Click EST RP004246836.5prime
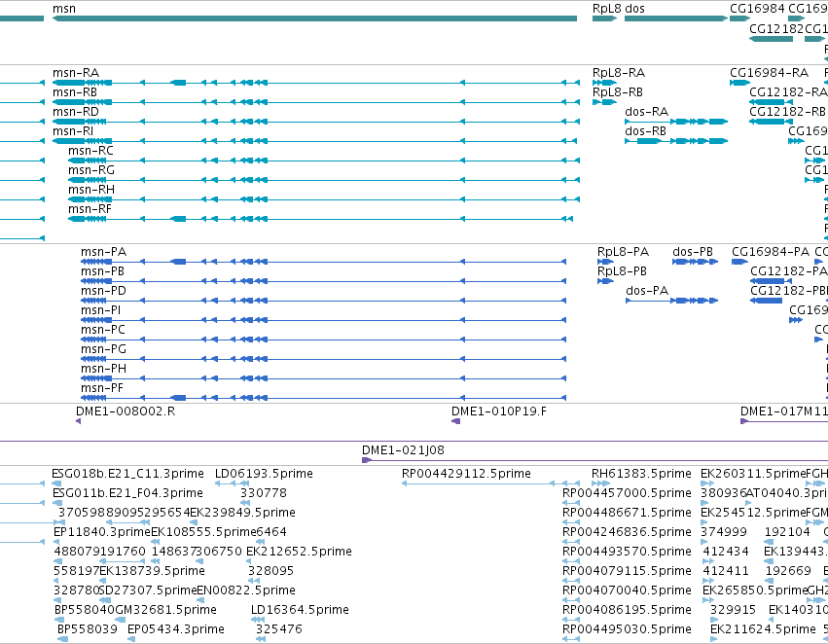 tap(627, 533)
